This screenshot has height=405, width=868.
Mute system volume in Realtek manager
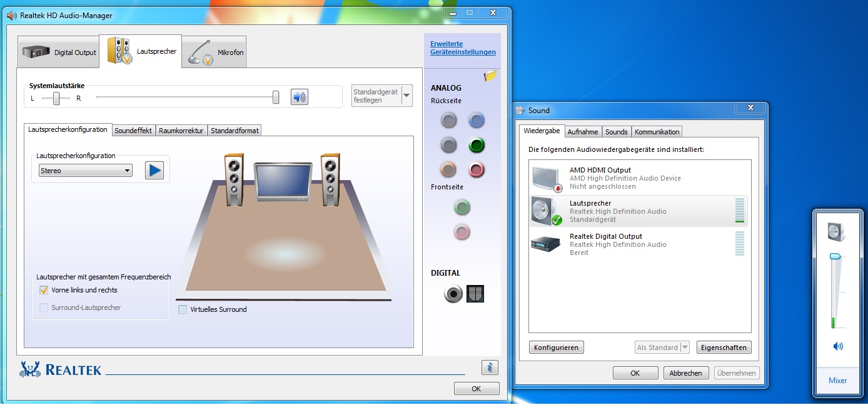300,97
